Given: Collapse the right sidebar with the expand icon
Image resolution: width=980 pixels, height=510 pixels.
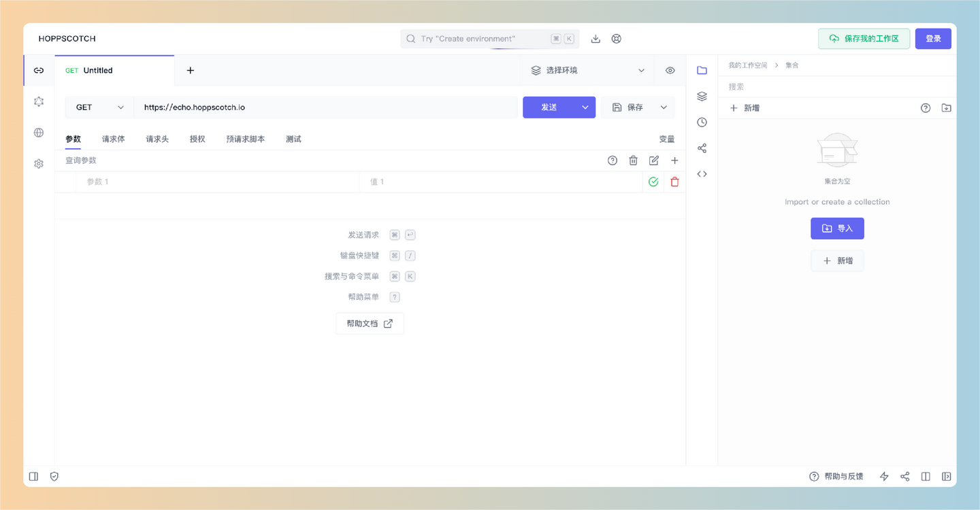Looking at the screenshot, I should (x=947, y=476).
